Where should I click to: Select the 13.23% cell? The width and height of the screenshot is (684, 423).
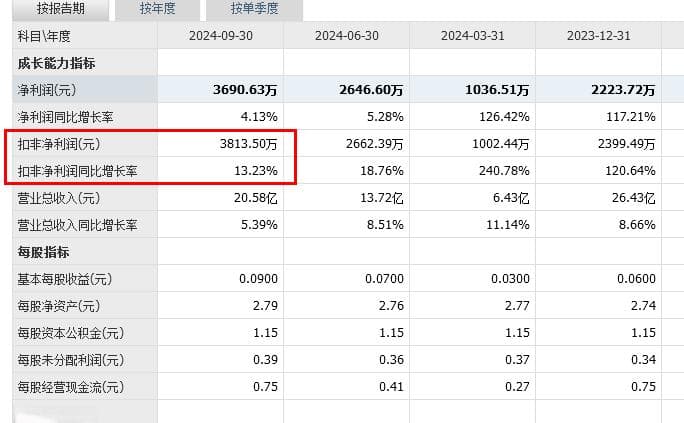[x=256, y=171]
